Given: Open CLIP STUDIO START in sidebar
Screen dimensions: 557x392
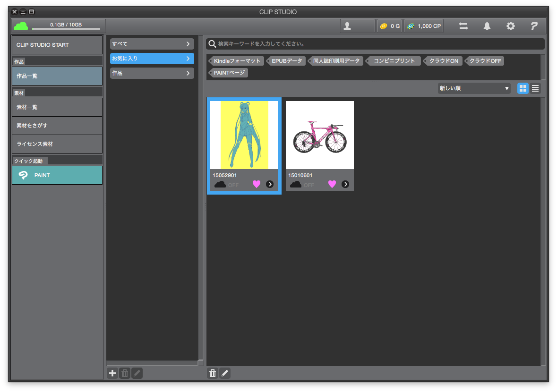Looking at the screenshot, I should [x=57, y=45].
